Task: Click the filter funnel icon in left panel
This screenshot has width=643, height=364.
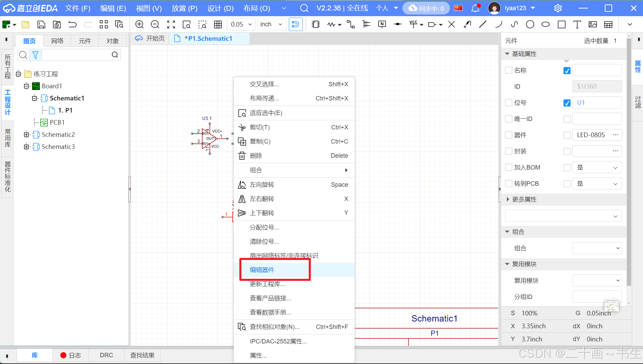Action: [x=35, y=55]
